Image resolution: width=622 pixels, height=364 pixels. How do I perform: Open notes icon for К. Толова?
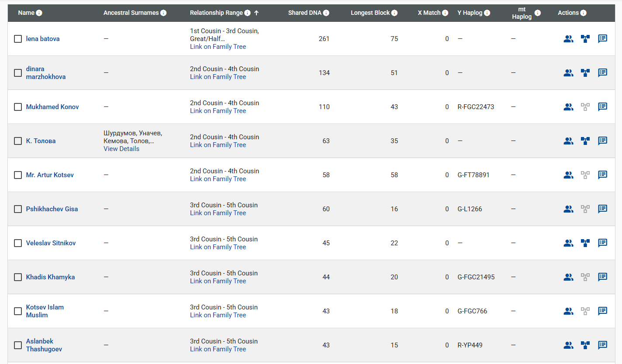(x=603, y=141)
